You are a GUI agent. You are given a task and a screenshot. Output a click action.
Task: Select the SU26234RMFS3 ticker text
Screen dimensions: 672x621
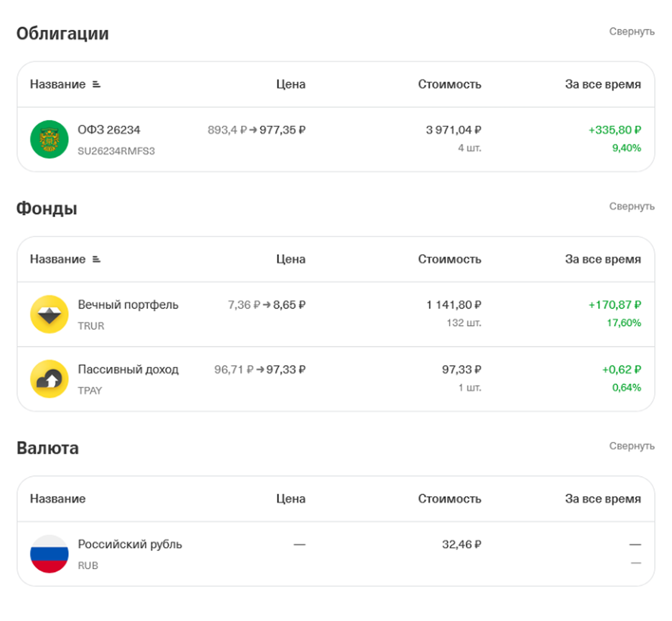(x=116, y=151)
